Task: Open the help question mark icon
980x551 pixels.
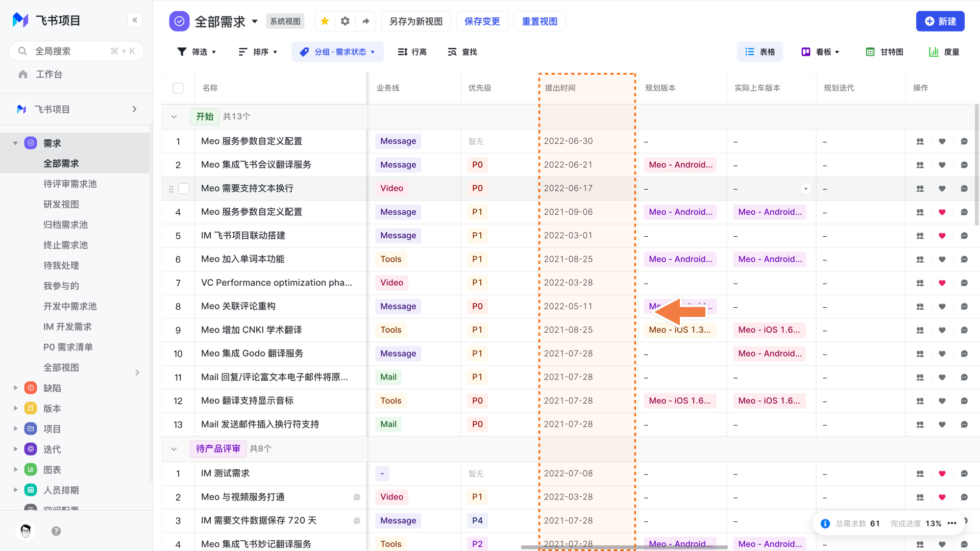Action: coord(56,531)
